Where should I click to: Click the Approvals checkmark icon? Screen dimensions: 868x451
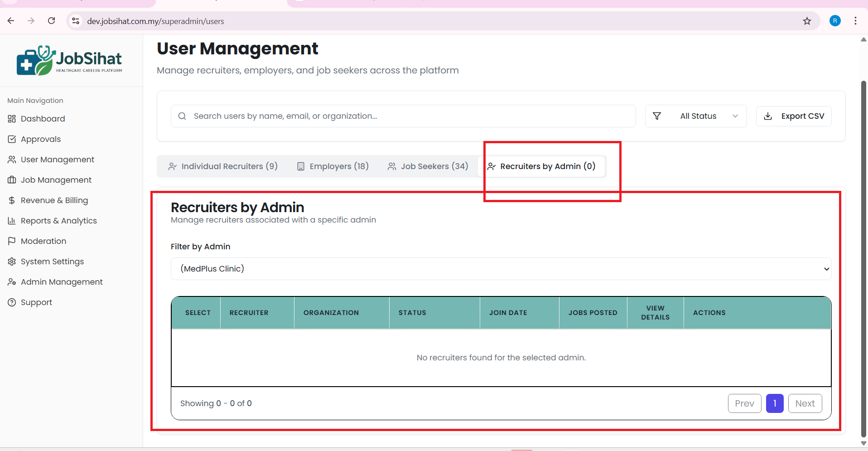(12, 139)
